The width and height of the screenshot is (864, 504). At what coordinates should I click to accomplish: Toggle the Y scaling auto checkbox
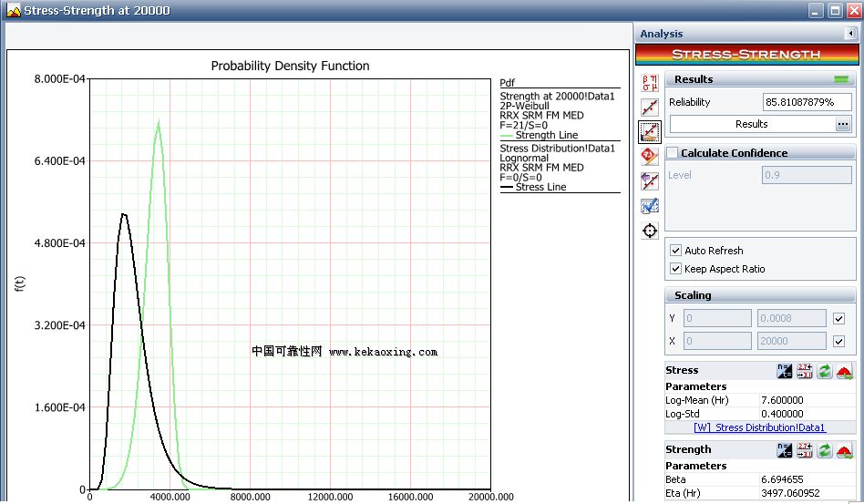(x=839, y=318)
